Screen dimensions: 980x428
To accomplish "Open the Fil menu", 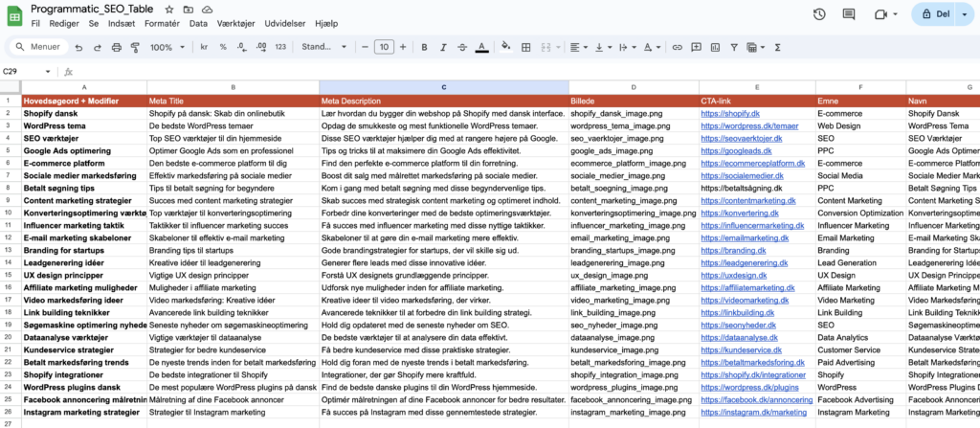I will (35, 24).
